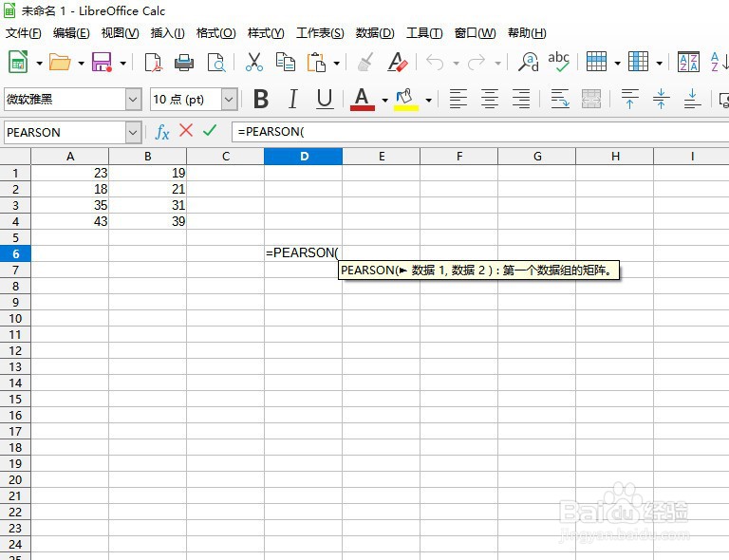Expand the Name Box dropdown
The width and height of the screenshot is (729, 560).
click(134, 133)
